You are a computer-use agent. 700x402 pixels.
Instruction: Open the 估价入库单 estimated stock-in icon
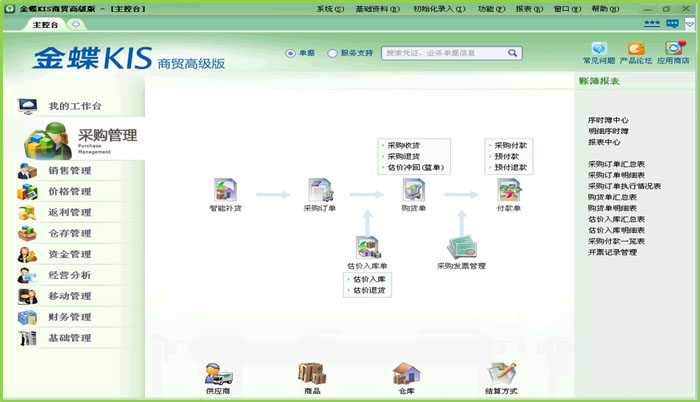click(367, 246)
